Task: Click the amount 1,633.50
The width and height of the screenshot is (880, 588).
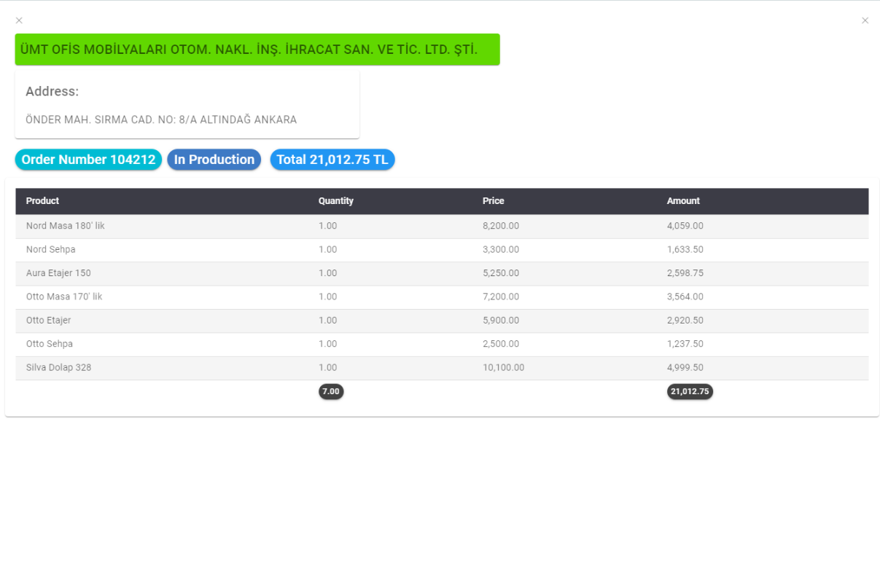Action: coord(685,249)
